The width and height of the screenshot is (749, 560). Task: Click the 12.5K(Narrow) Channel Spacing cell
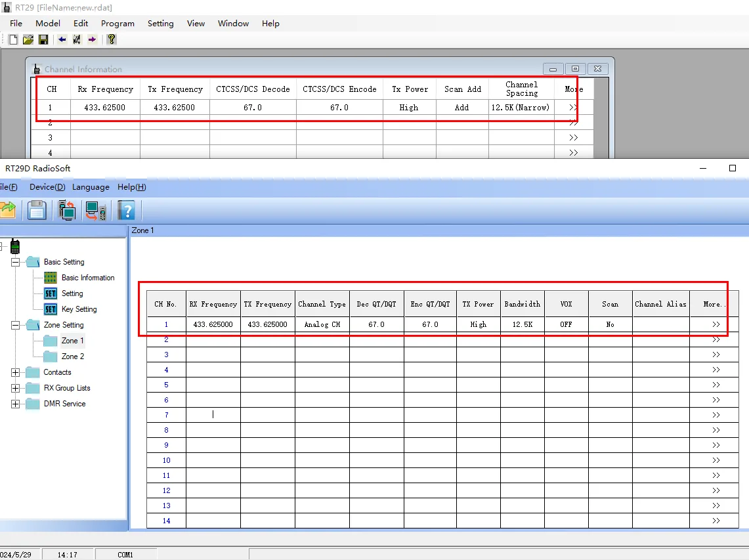tap(521, 108)
